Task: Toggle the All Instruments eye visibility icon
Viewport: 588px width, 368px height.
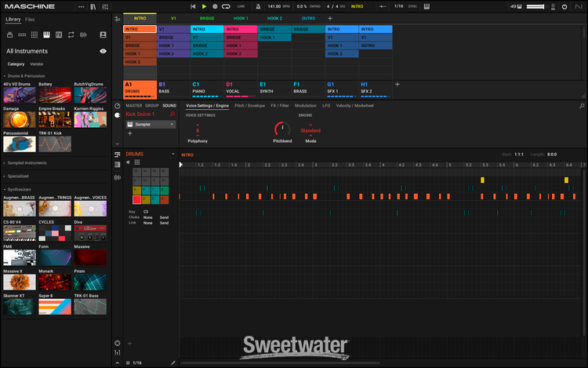Action: [103, 50]
